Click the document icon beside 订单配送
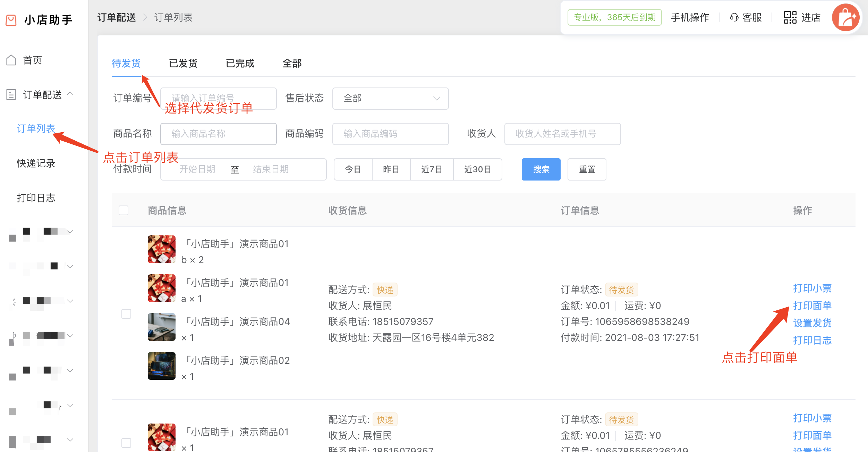Screen dimensions: 868x452 point(11,94)
